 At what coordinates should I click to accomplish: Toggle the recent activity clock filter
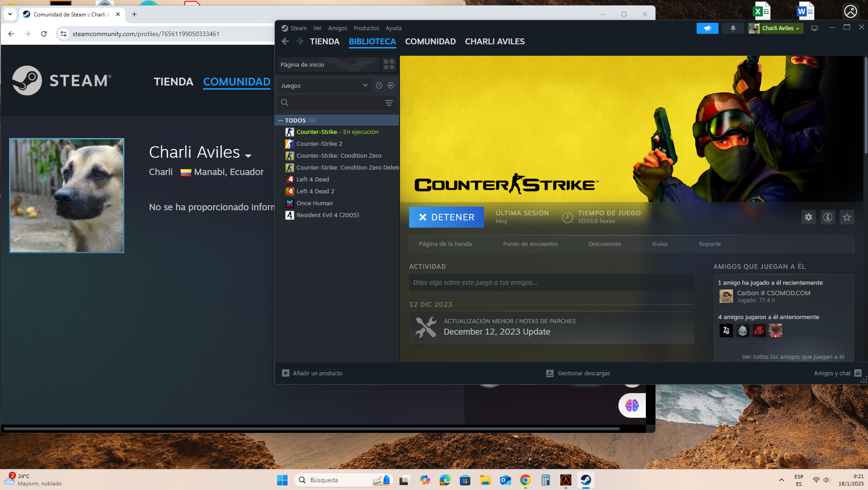tap(379, 85)
